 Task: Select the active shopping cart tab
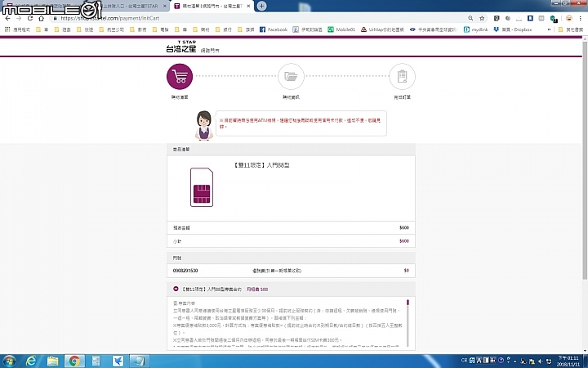[212, 6]
